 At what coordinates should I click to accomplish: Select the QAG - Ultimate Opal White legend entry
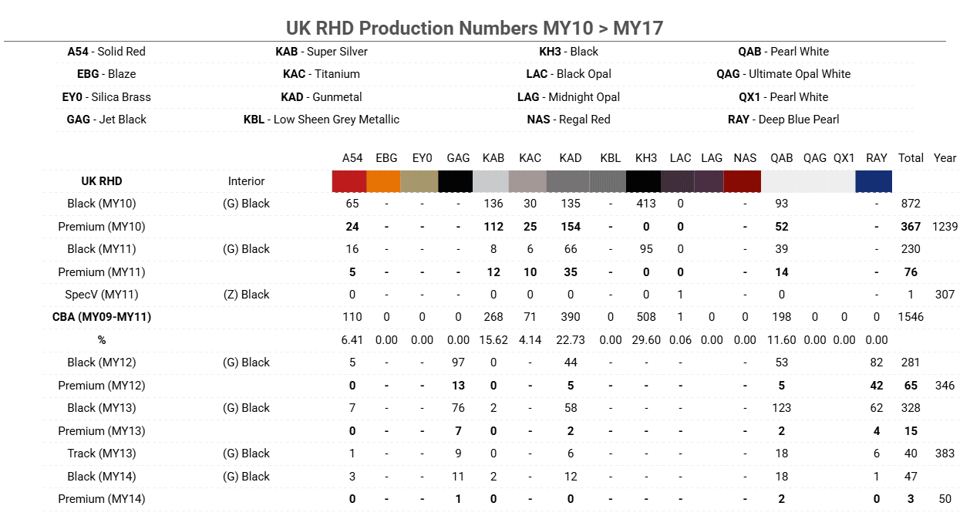coord(783,74)
